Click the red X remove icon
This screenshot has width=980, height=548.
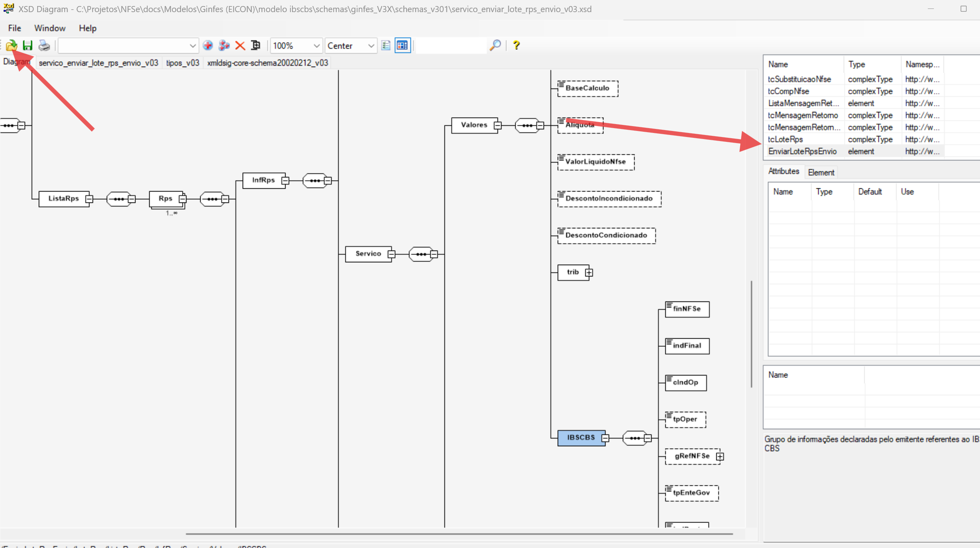point(240,45)
